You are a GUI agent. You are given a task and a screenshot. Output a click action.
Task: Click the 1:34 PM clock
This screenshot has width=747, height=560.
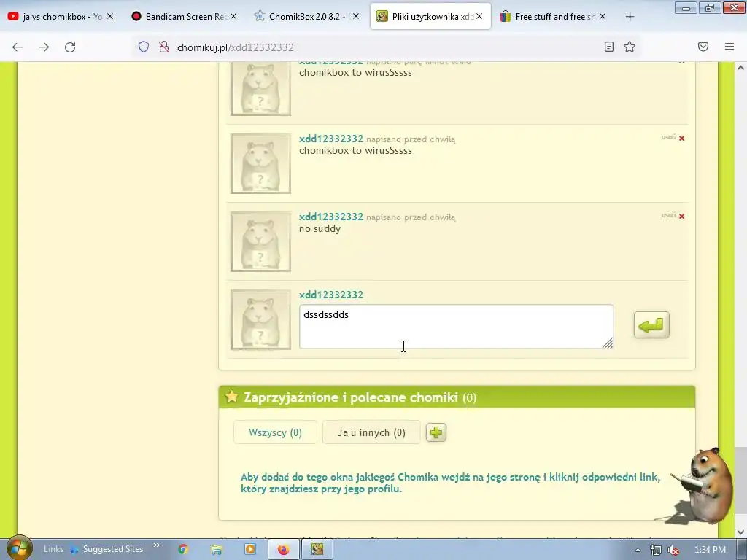pos(710,550)
